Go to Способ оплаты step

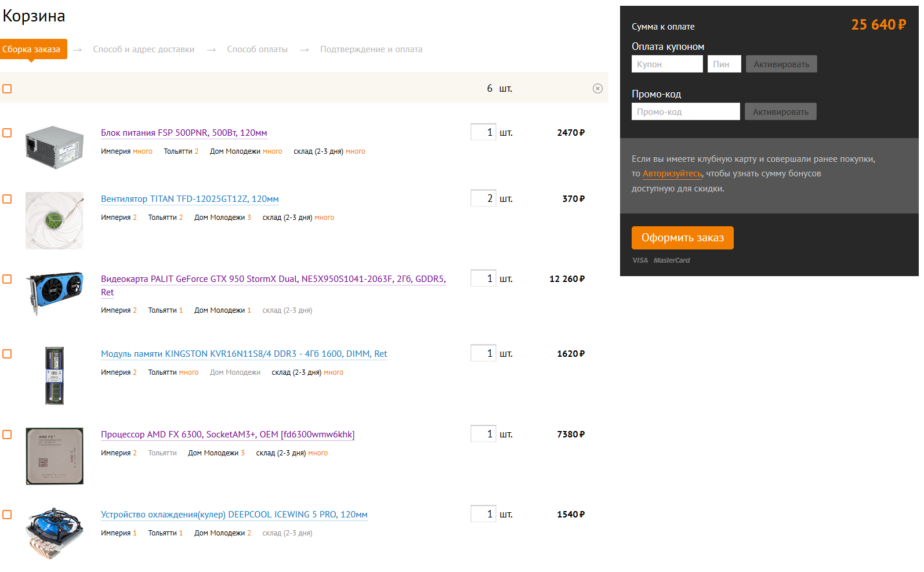click(x=258, y=49)
